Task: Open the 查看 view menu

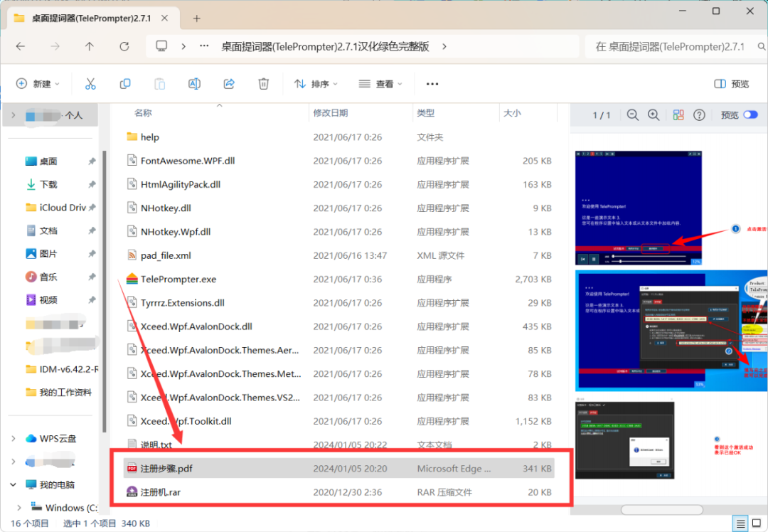Action: 382,84
